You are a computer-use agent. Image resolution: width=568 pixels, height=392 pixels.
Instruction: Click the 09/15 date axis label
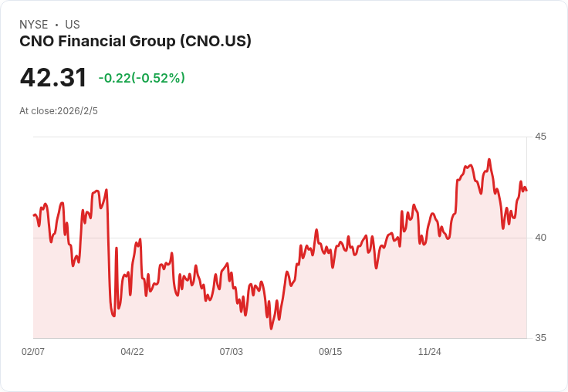330,352
